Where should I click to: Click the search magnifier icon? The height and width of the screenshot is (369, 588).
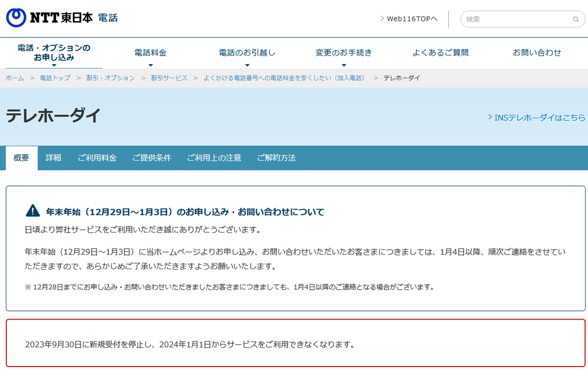click(575, 20)
